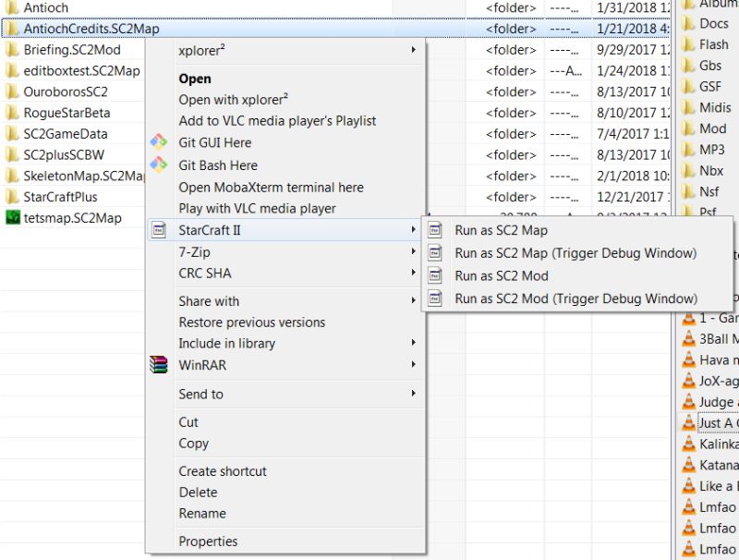This screenshot has width=739, height=560.
Task: Click VLC cone icon beside Kalinka
Action: (x=689, y=444)
